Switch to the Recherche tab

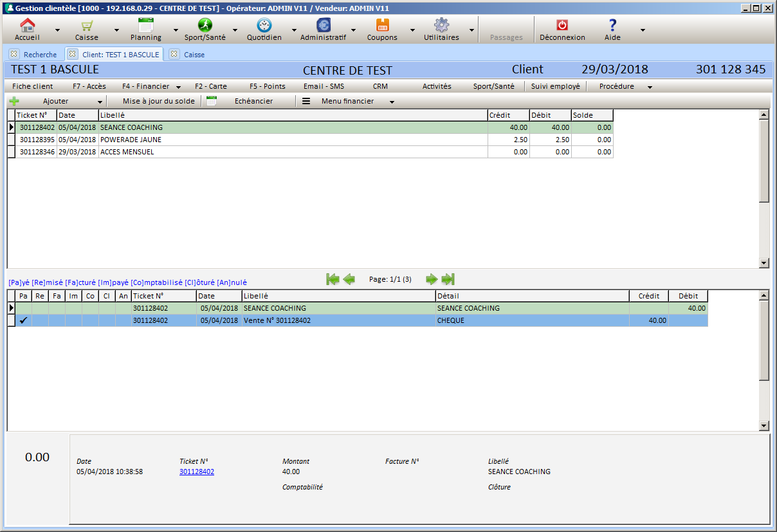[x=40, y=55]
